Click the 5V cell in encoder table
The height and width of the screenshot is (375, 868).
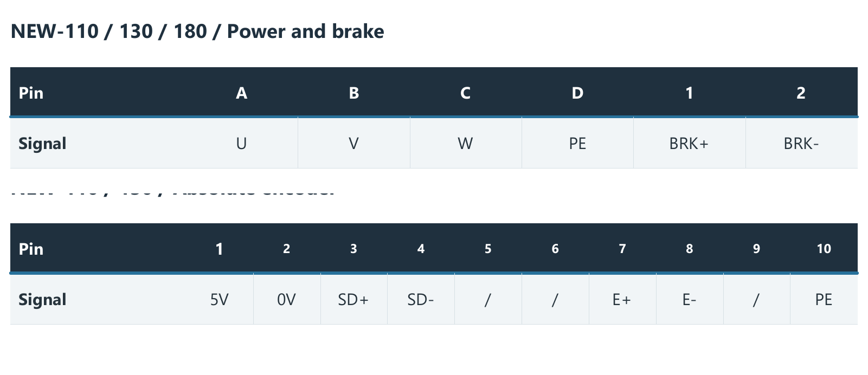pos(220,299)
